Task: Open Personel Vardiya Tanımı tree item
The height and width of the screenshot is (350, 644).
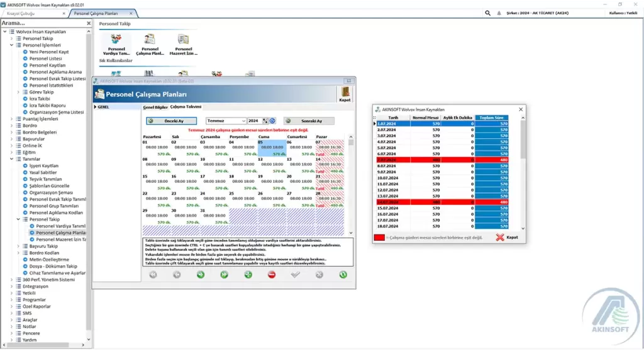Action: click(x=61, y=226)
